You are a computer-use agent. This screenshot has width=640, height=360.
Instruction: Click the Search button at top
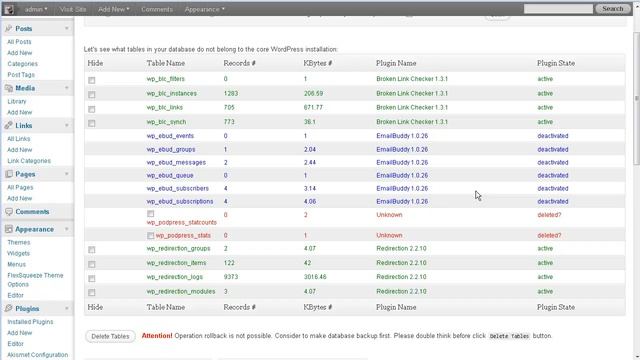click(612, 9)
